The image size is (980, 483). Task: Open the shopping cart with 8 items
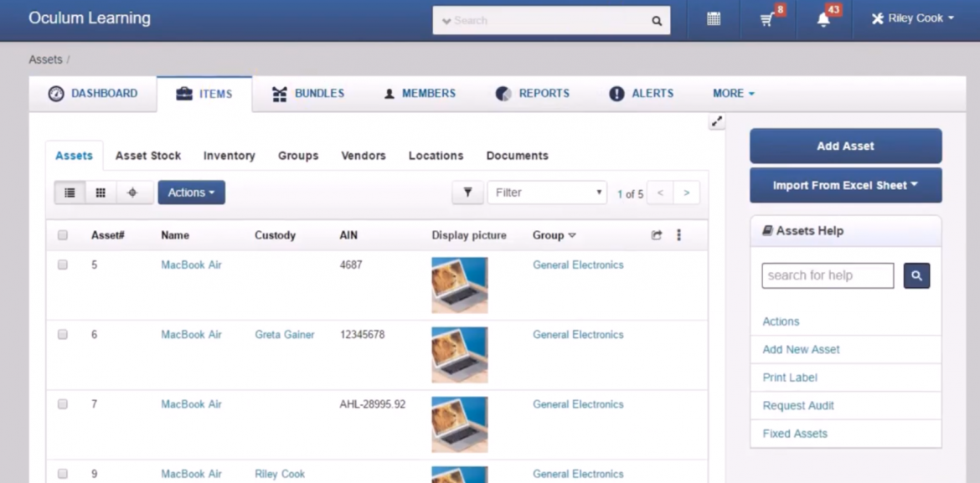click(x=767, y=18)
